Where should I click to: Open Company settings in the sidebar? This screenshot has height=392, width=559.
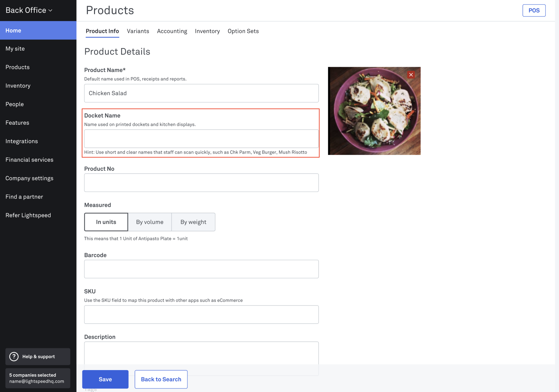pyautogui.click(x=29, y=178)
